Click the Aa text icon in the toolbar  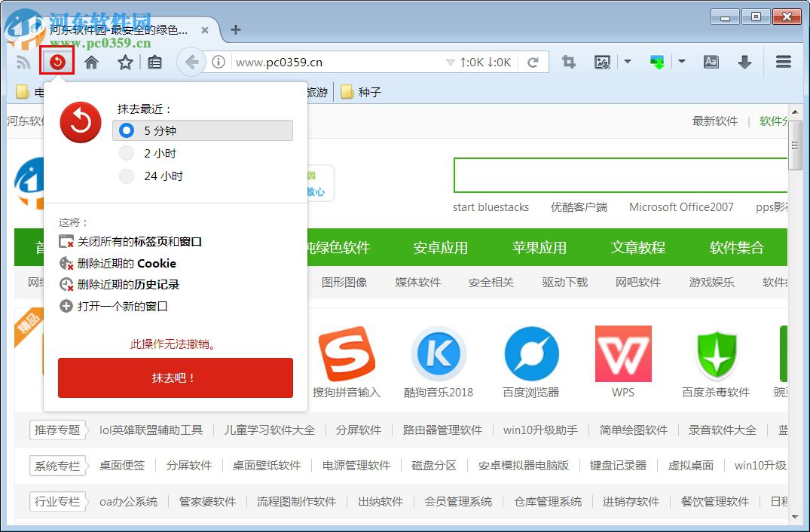pos(711,61)
